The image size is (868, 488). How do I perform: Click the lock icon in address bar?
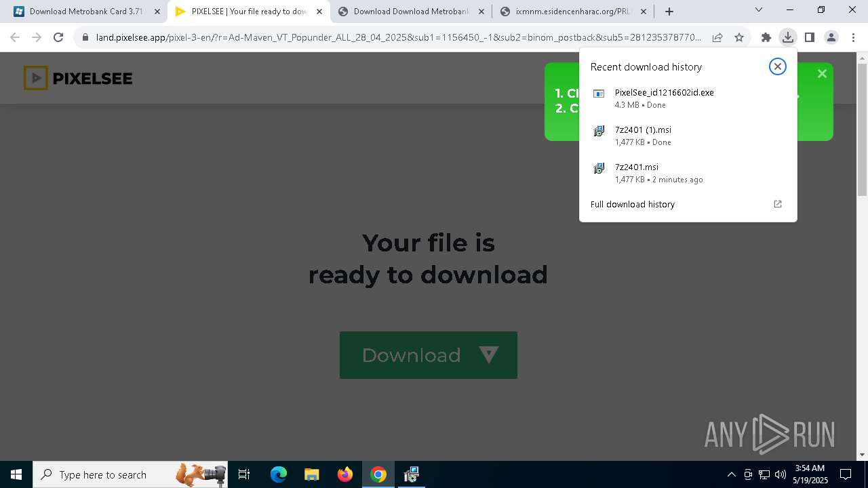coord(85,37)
